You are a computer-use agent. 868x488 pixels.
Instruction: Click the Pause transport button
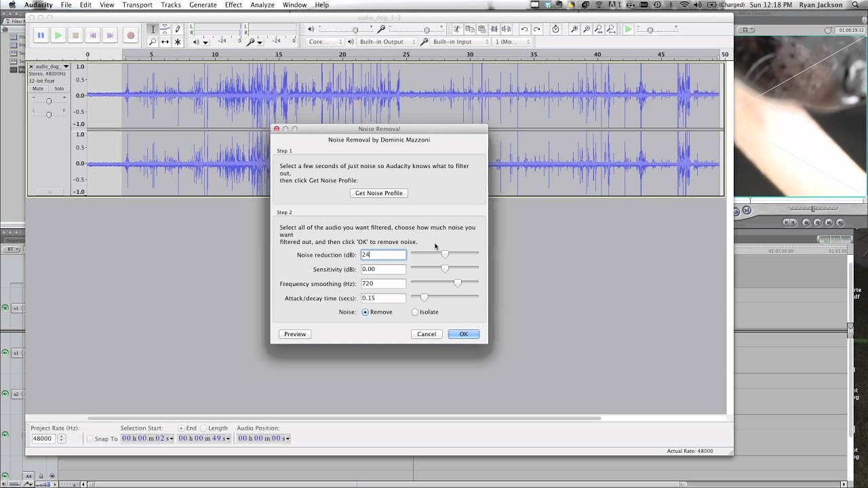click(41, 35)
